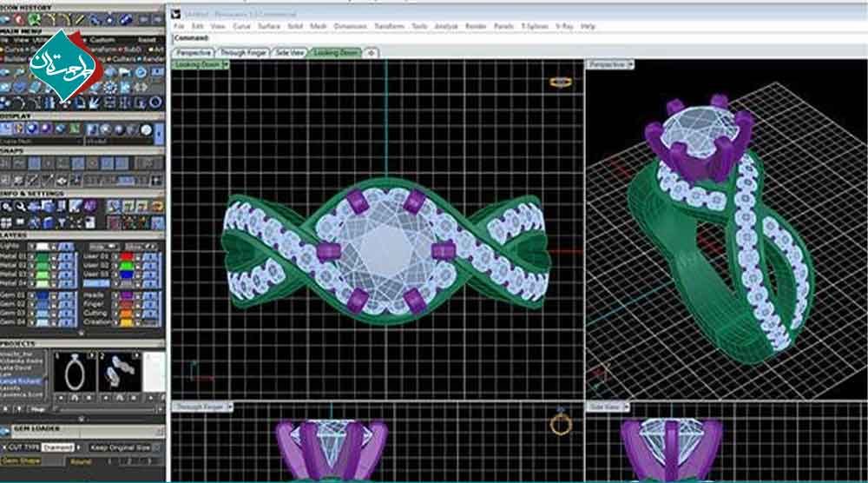Open the left display mode dropdown under Display icons
Screen dimensions: 868x483
coord(42,142)
